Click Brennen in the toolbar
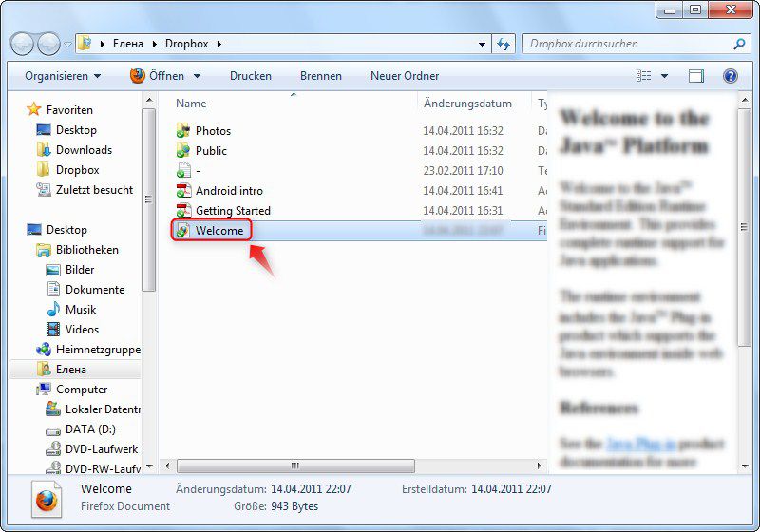The image size is (760, 532). (x=321, y=76)
